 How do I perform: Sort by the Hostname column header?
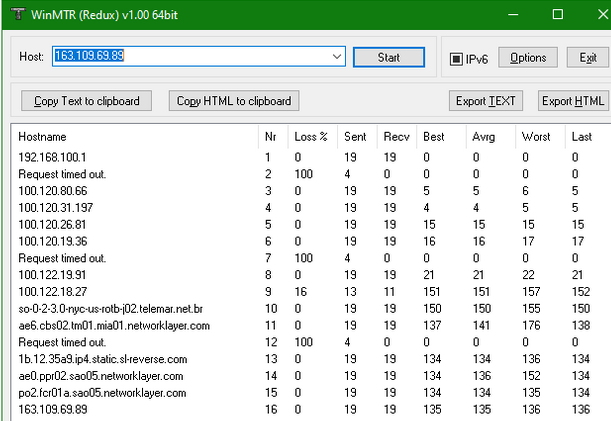pyautogui.click(x=135, y=137)
